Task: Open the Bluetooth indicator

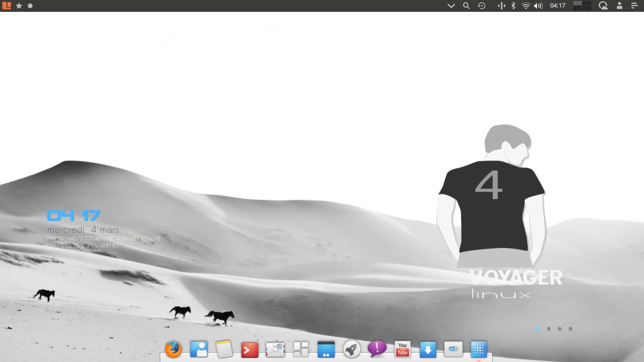Action: coord(514,6)
